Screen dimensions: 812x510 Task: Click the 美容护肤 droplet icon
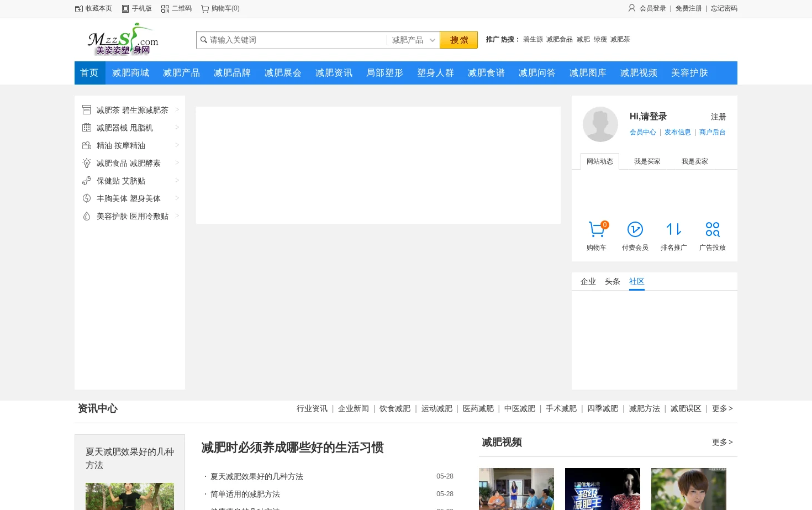pos(87,216)
